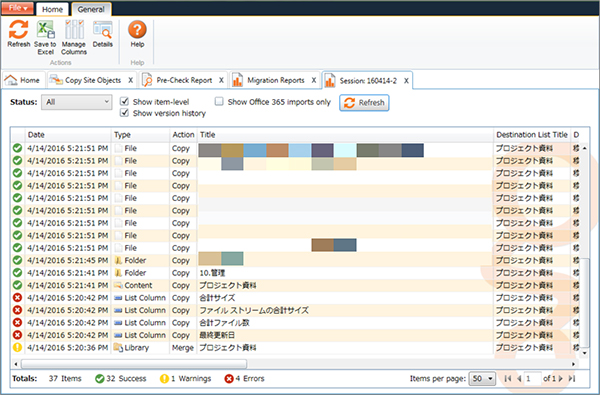The width and height of the screenshot is (600, 395).
Task: Open Manage Columns tool
Action: (74, 37)
